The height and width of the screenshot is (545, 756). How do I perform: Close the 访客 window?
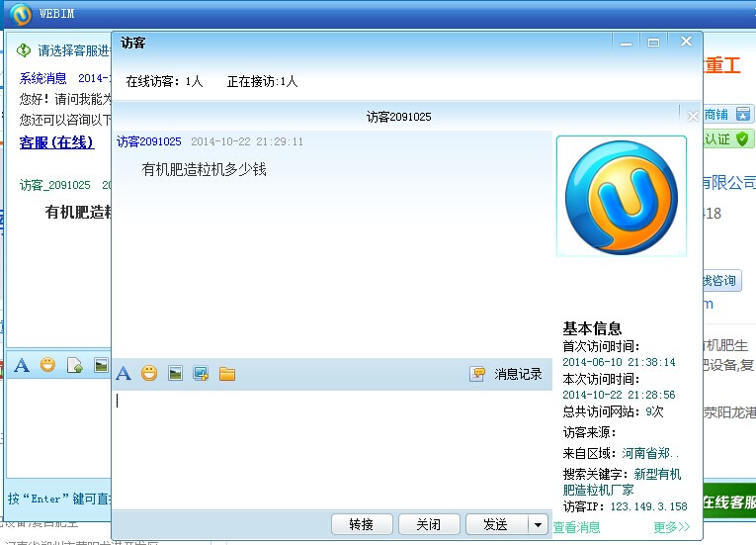coord(686,42)
